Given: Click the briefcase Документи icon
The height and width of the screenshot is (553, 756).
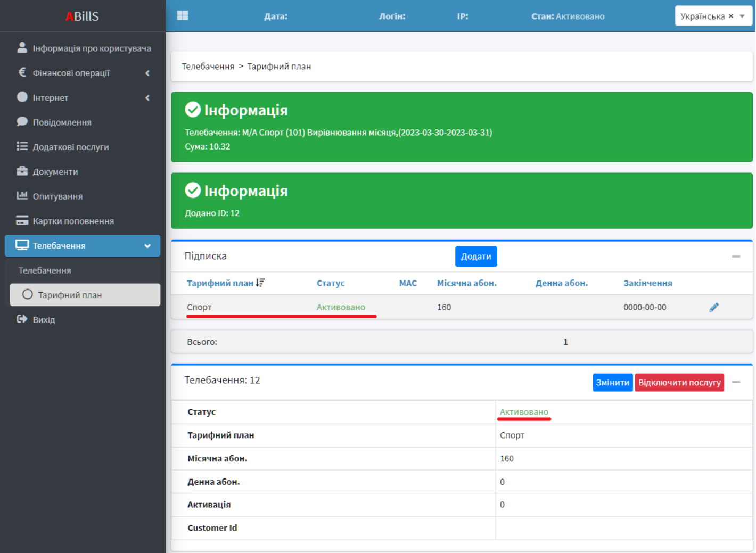Looking at the screenshot, I should coord(22,171).
